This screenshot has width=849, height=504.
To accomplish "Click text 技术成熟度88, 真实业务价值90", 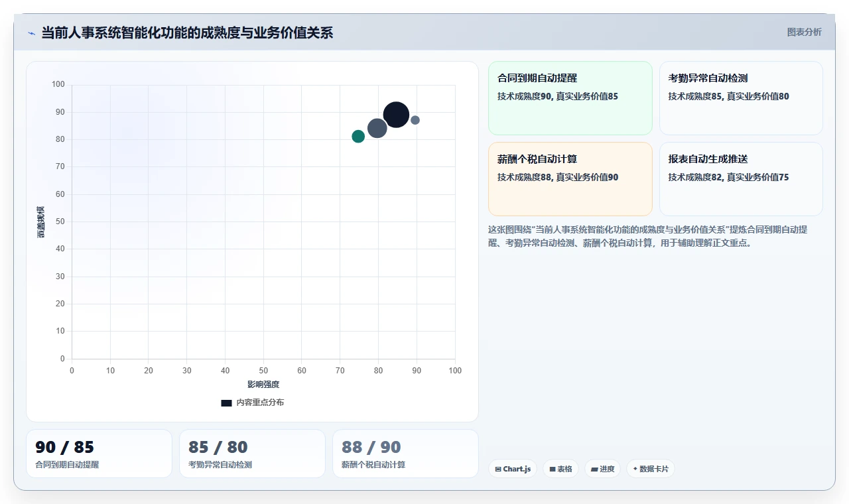I will click(x=558, y=177).
